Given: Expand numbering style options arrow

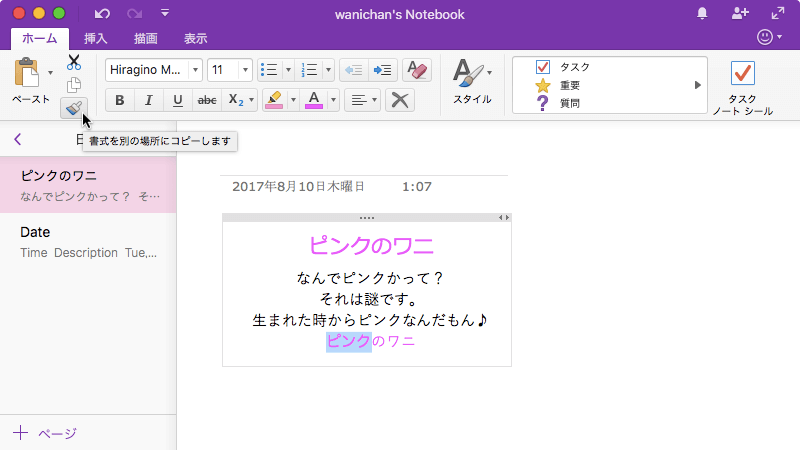Looking at the screenshot, I should [328, 70].
